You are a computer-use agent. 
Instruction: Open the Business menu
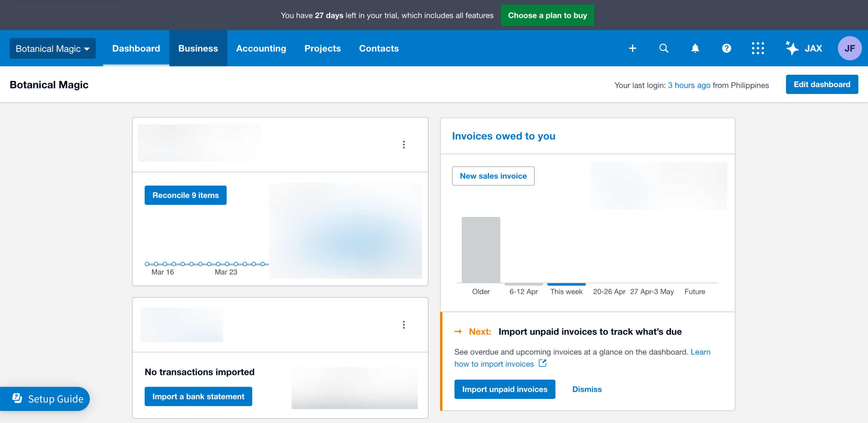click(198, 48)
